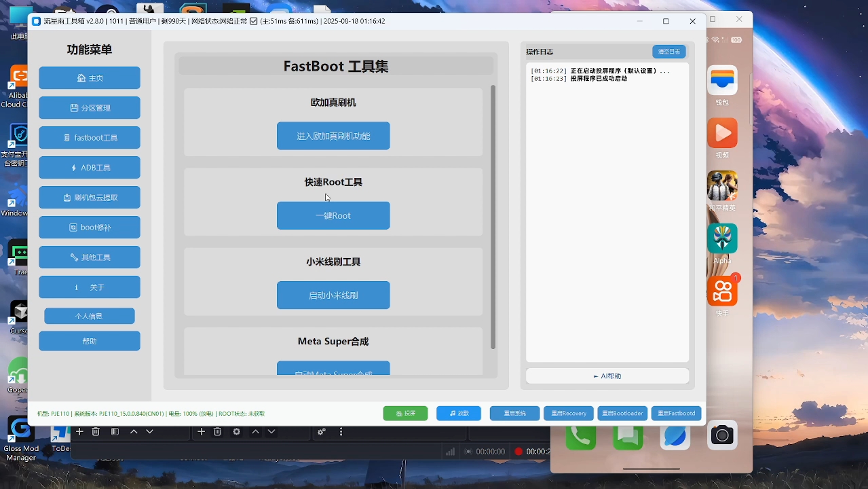This screenshot has height=489, width=868.
Task: Click the FastBoot tools vertical scrollbar
Action: point(493,216)
